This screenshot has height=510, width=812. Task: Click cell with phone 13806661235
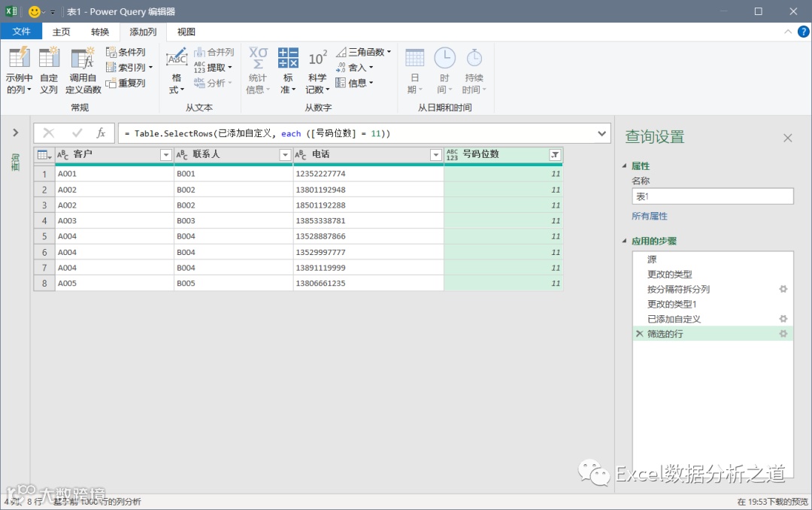(x=368, y=283)
